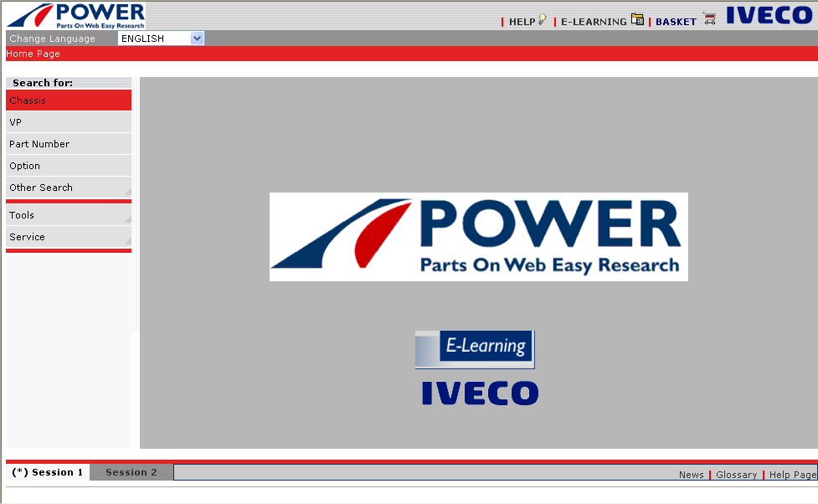
Task: Expand the Tools menu
Action: coord(69,215)
